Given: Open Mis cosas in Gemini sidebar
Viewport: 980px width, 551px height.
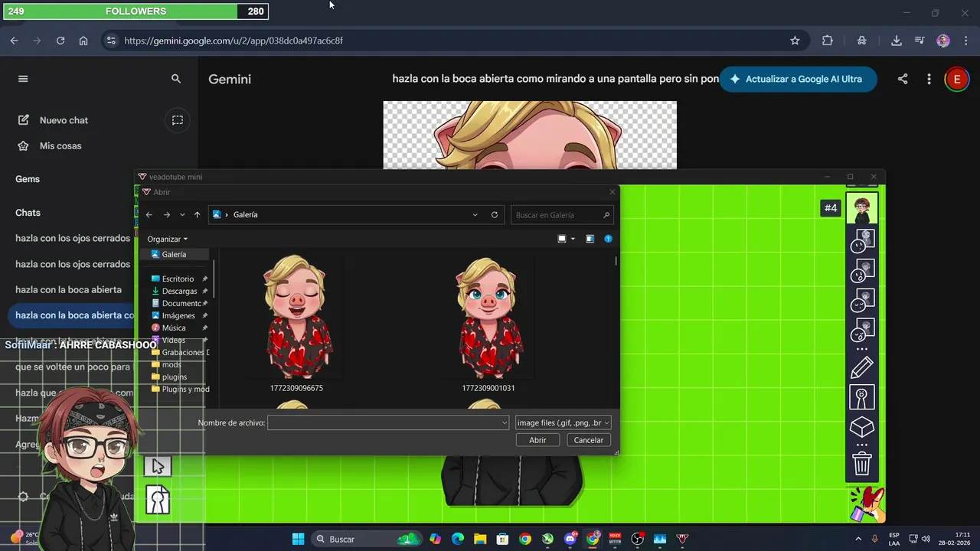Looking at the screenshot, I should coord(60,145).
